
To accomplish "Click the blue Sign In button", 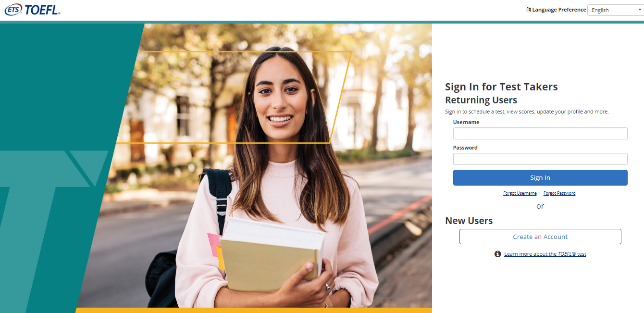I will 540,177.
